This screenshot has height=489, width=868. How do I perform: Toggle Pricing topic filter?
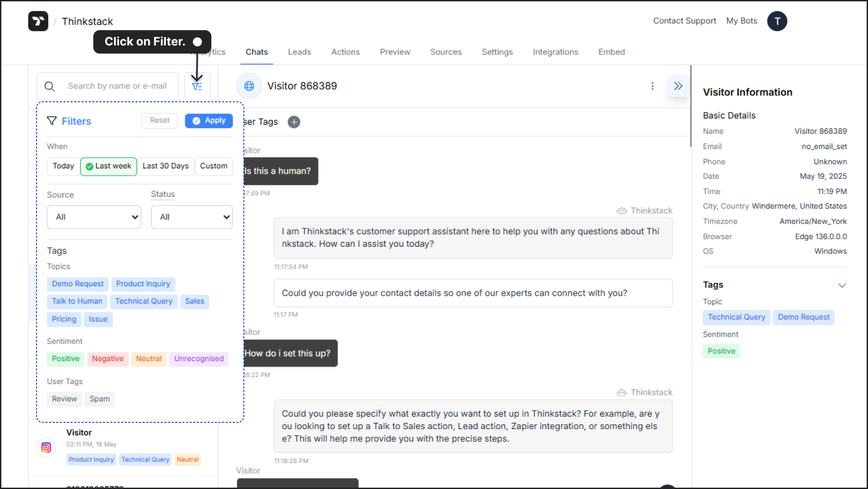(64, 319)
